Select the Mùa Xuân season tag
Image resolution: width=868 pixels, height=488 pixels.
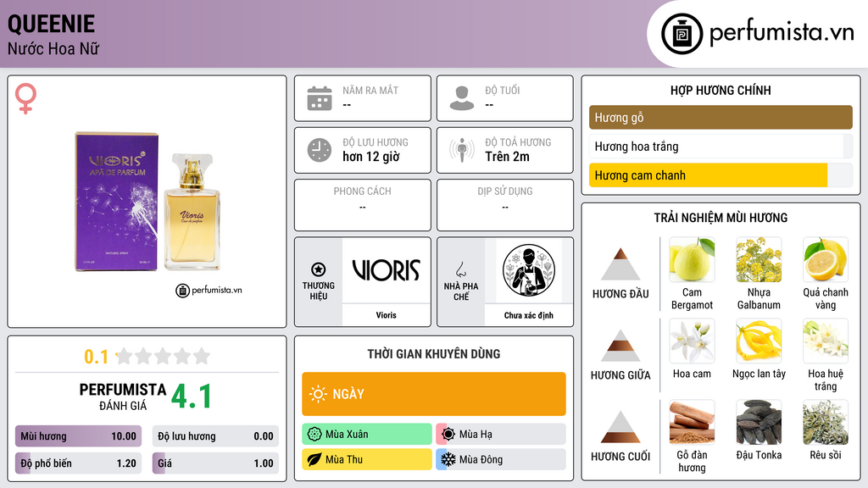pos(367,435)
